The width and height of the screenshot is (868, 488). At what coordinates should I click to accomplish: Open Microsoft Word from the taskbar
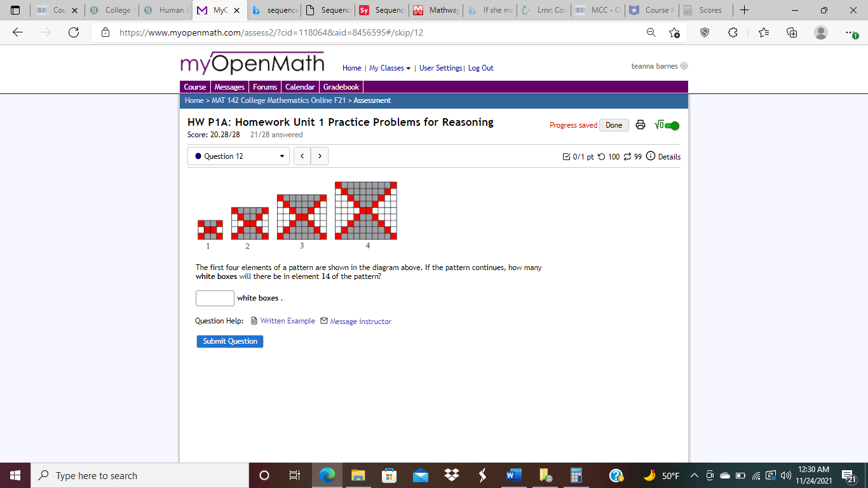point(514,475)
